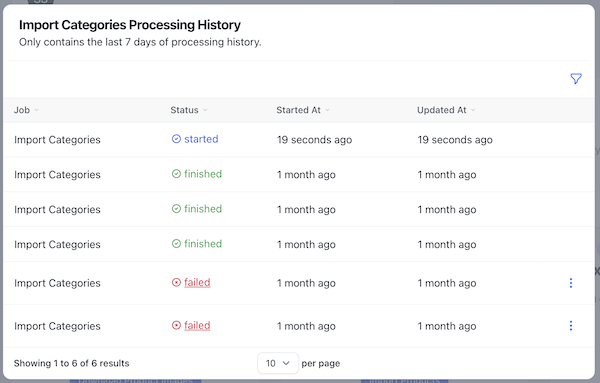Sort by the Status column
Image resolution: width=600 pixels, height=383 pixels.
[189, 110]
